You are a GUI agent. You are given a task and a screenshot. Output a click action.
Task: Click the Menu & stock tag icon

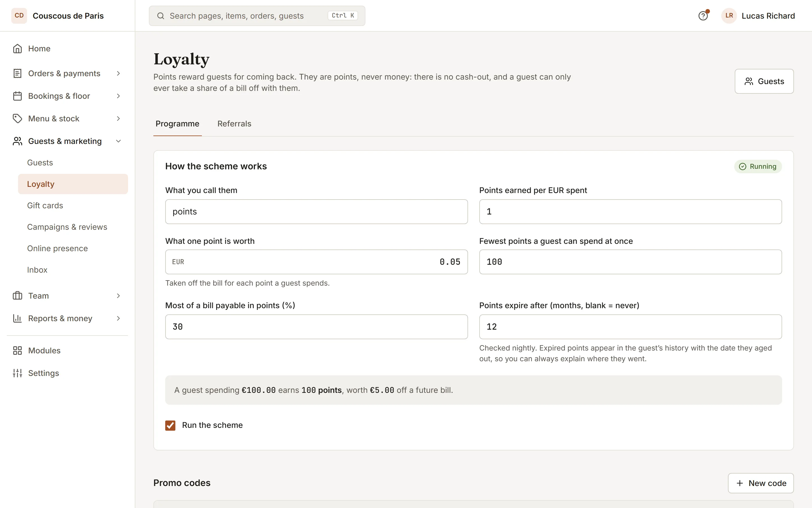click(17, 119)
